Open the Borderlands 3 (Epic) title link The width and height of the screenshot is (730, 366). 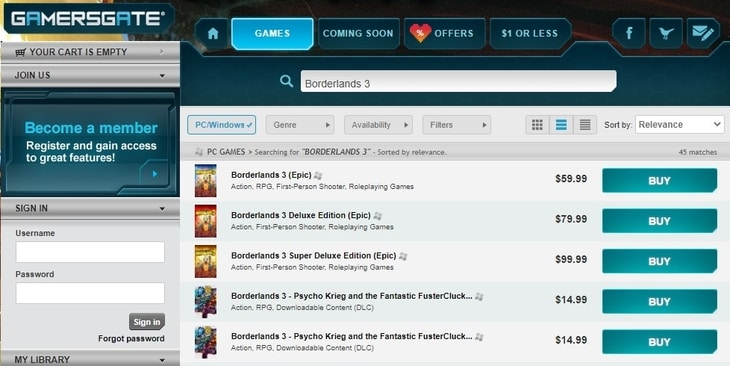[271, 175]
